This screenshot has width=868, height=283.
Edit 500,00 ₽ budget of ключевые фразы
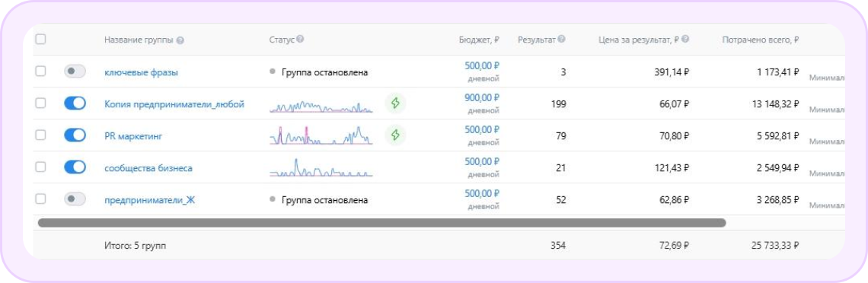click(x=482, y=65)
